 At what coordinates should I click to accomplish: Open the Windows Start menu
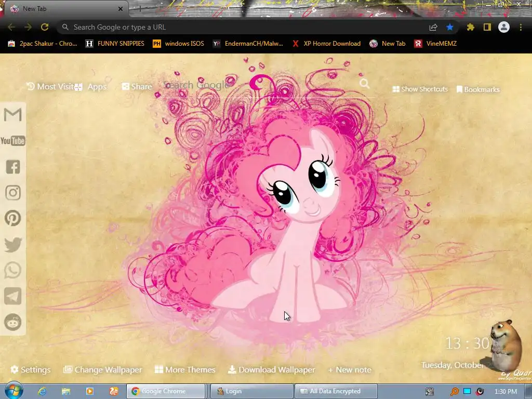pos(14,391)
